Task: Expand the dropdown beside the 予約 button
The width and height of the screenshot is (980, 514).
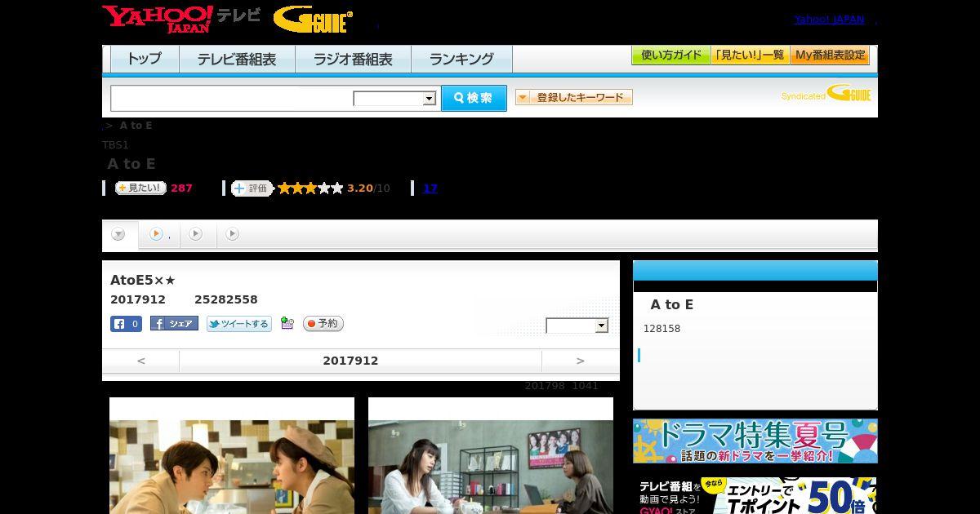Action: pos(577,326)
